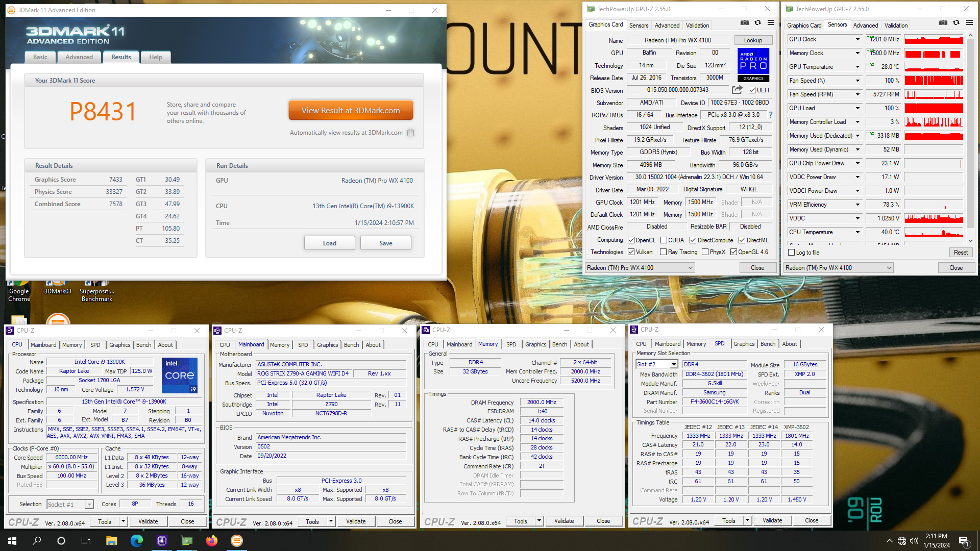This screenshot has width=980, height=551.
Task: Open Socket #1 selection dropdown in CPU-Z
Action: 70,505
